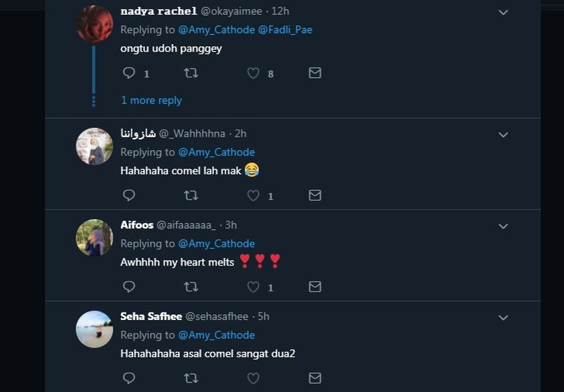Retweet the 'comel lah mak' tweet
The image size is (564, 392).
(x=191, y=195)
